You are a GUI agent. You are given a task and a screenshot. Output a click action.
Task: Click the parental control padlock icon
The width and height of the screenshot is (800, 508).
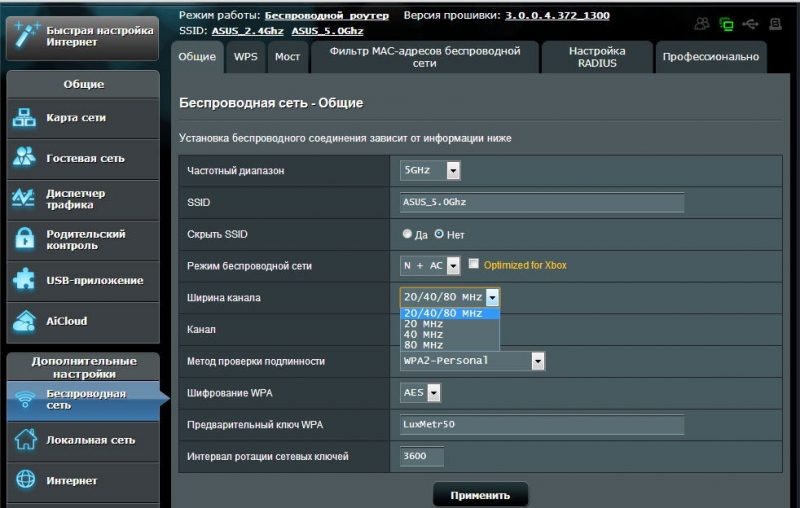click(24, 239)
